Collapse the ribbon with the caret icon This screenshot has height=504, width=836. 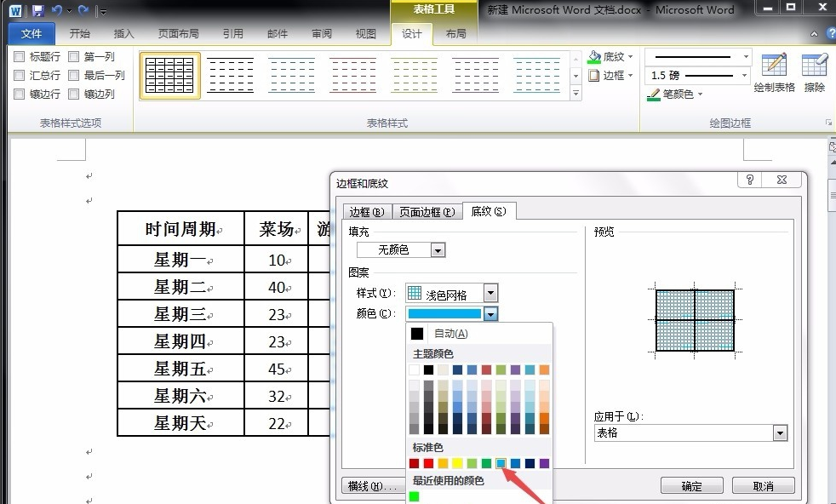(814, 33)
